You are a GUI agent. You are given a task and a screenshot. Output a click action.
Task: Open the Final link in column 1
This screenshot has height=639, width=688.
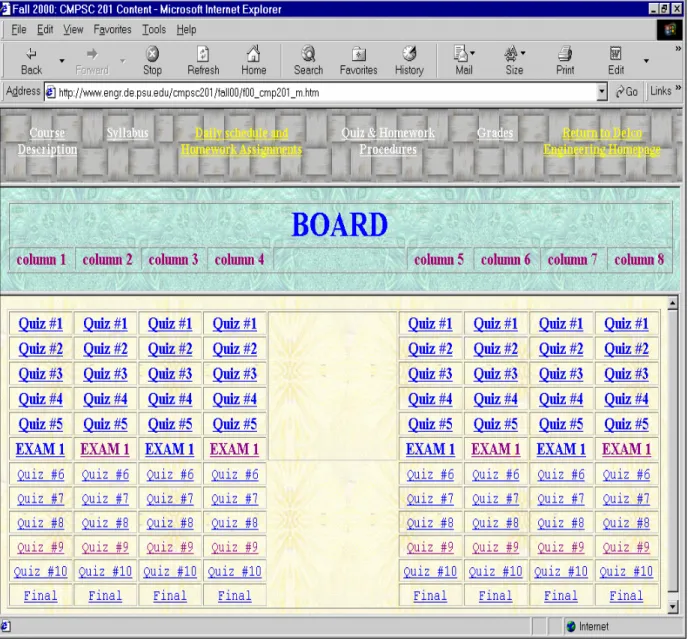40,596
